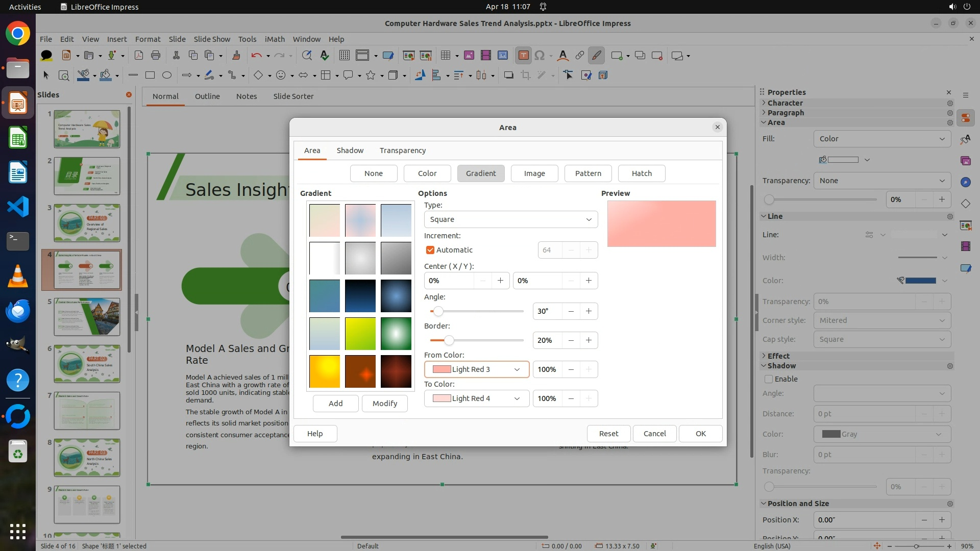Select the Gradient fill type button

pyautogui.click(x=480, y=173)
